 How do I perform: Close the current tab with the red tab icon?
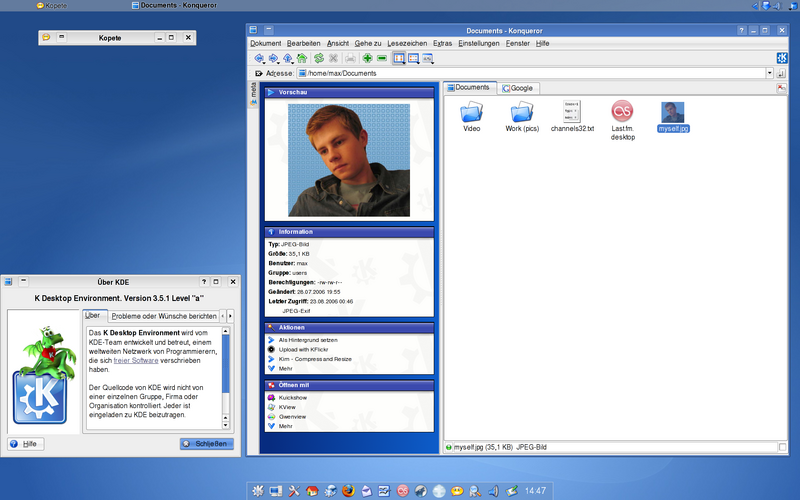[781, 88]
